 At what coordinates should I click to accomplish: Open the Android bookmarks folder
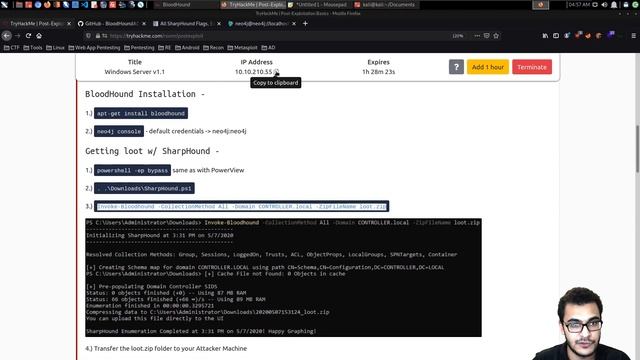tap(187, 48)
